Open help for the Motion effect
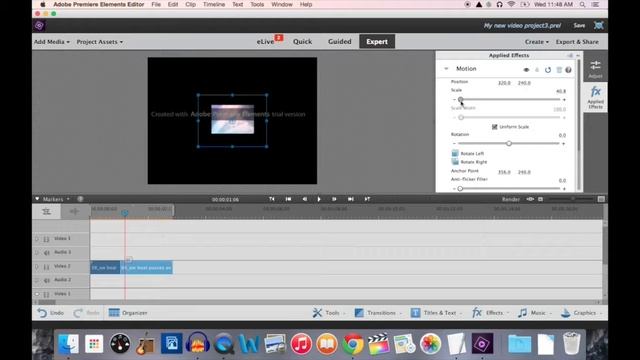 click(x=568, y=70)
